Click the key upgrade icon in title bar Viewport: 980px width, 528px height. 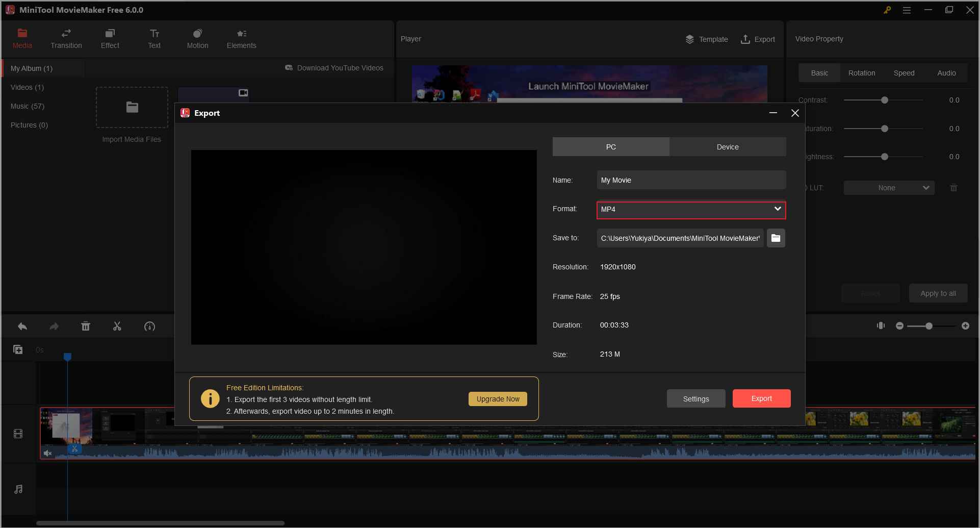tap(887, 10)
